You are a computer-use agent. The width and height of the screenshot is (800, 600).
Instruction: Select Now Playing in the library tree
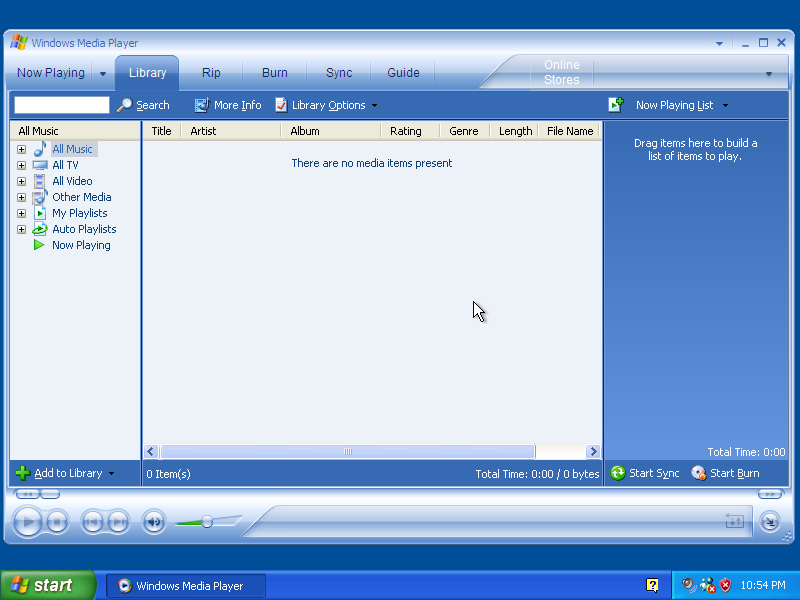[81, 245]
